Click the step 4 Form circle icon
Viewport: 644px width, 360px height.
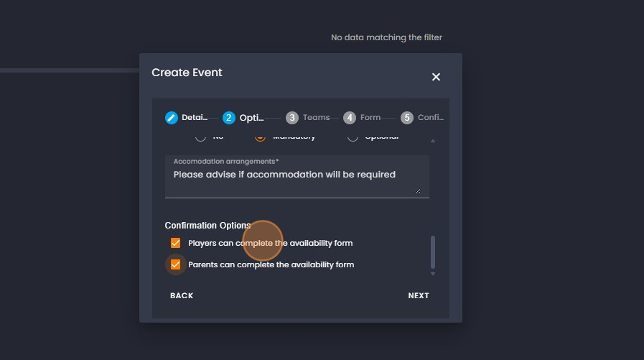[349, 118]
